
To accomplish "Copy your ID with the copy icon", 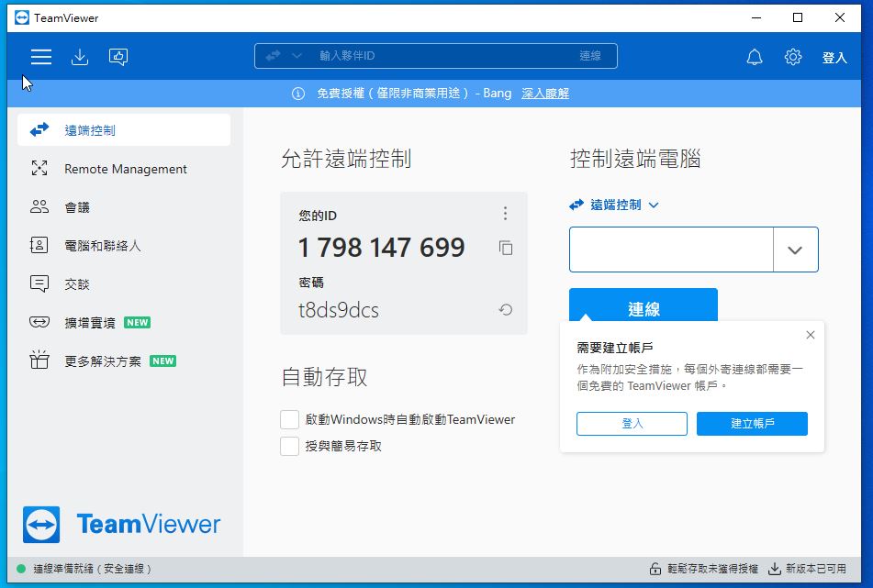I will pos(506,248).
